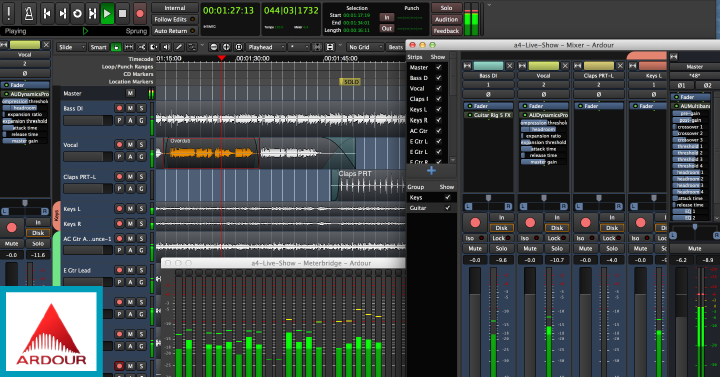Select the Range tool icon
720x377 pixels.
point(129,47)
